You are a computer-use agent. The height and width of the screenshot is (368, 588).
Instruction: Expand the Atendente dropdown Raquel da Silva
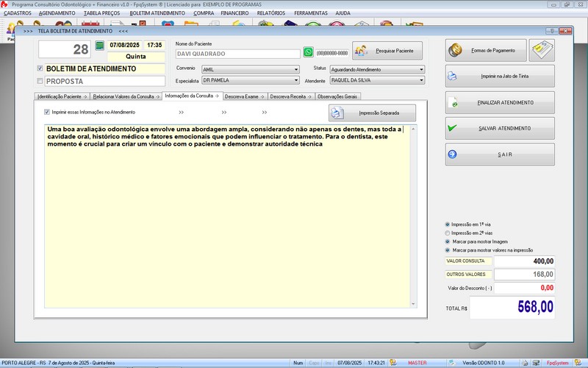click(421, 80)
